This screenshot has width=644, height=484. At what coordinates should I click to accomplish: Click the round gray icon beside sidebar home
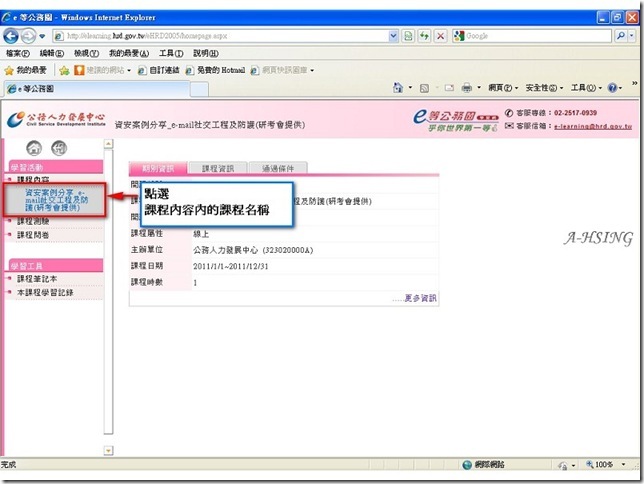pos(59,148)
